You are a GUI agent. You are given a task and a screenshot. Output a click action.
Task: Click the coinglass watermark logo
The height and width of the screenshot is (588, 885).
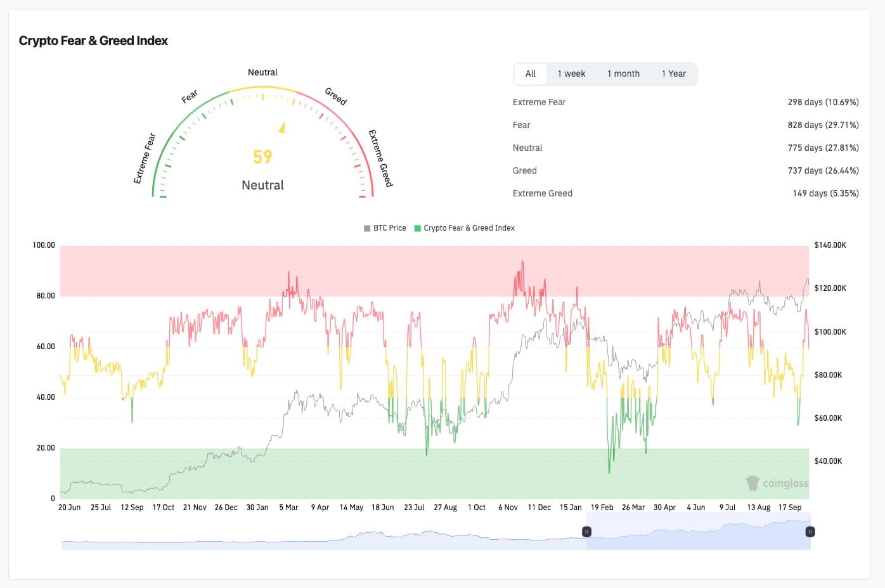point(777,483)
